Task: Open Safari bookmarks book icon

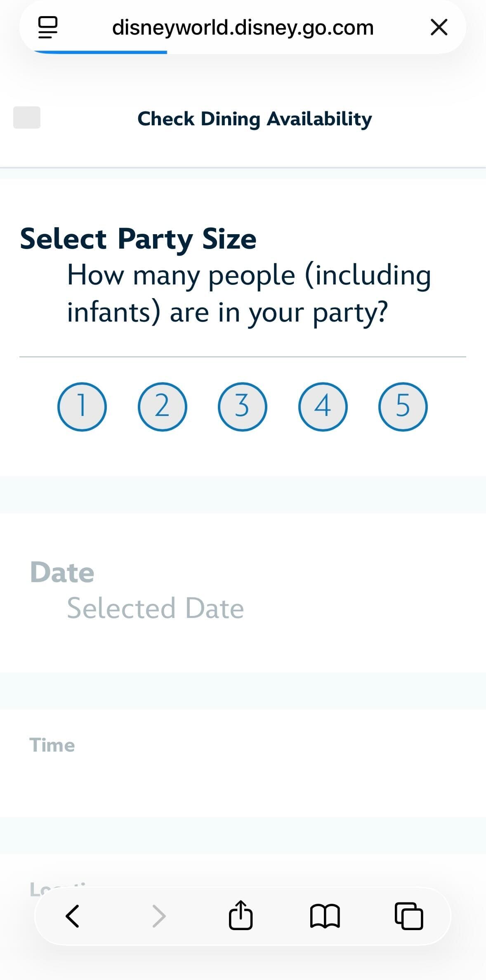Action: 325,916
